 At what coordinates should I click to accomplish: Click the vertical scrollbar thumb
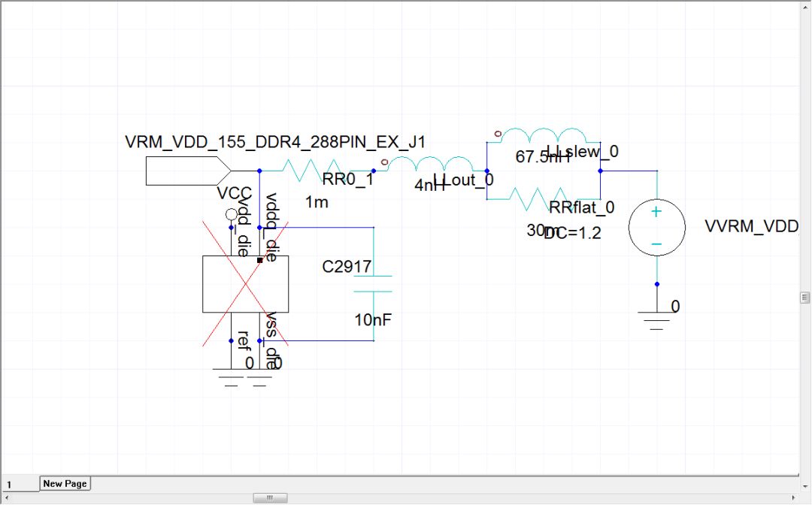coord(804,298)
